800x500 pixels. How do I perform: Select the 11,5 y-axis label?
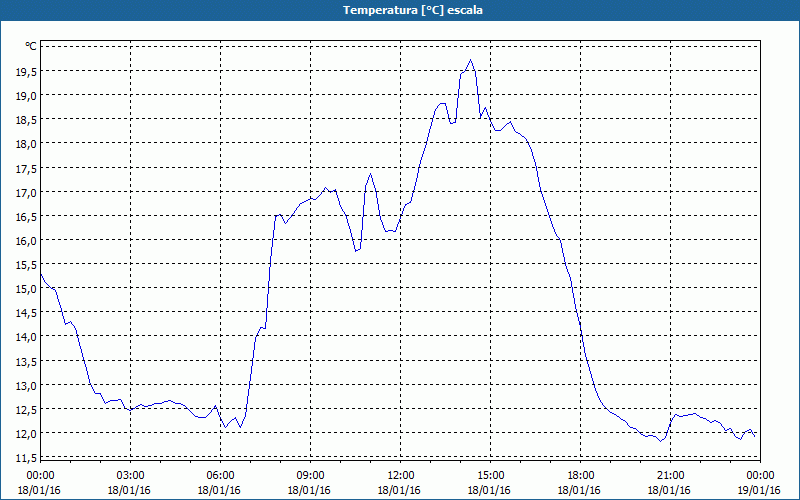click(26, 458)
